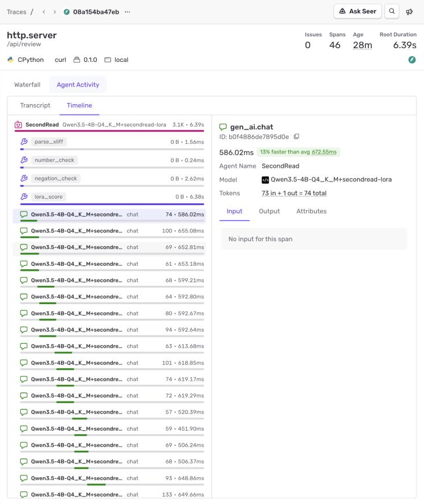Open the trace ellipsis menu
Viewport: 424px width, 504px height.
click(x=128, y=12)
